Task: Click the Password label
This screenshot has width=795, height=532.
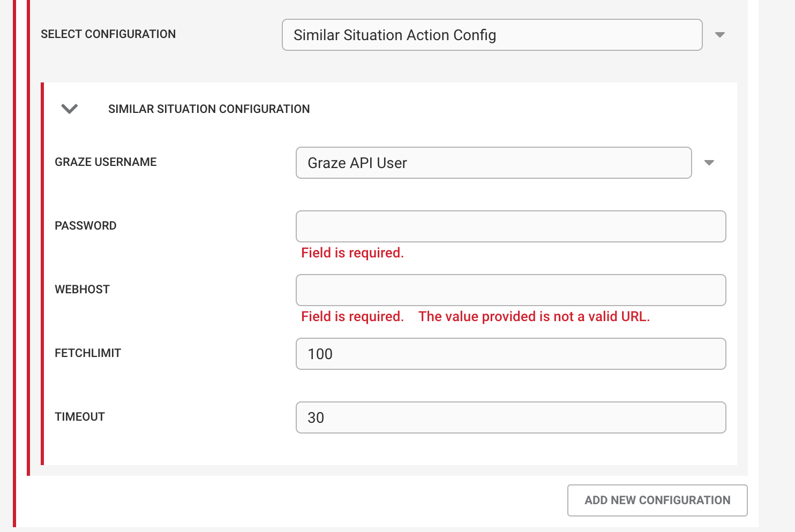Action: (x=86, y=226)
